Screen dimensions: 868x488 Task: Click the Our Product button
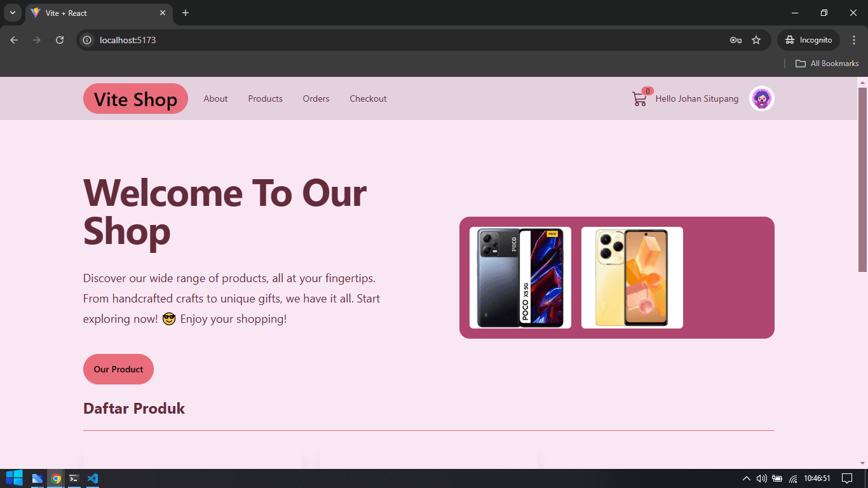(118, 369)
